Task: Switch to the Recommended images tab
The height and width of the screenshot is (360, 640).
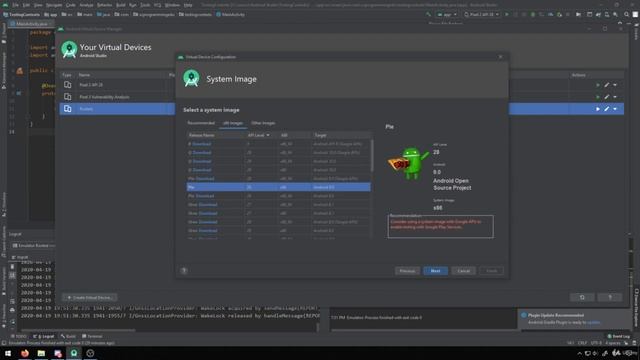Action: [201, 123]
